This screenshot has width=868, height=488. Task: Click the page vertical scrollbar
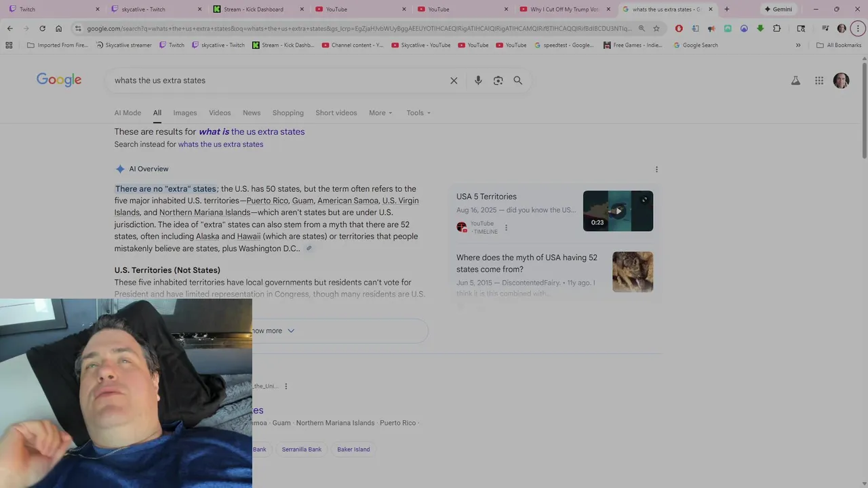click(x=865, y=112)
